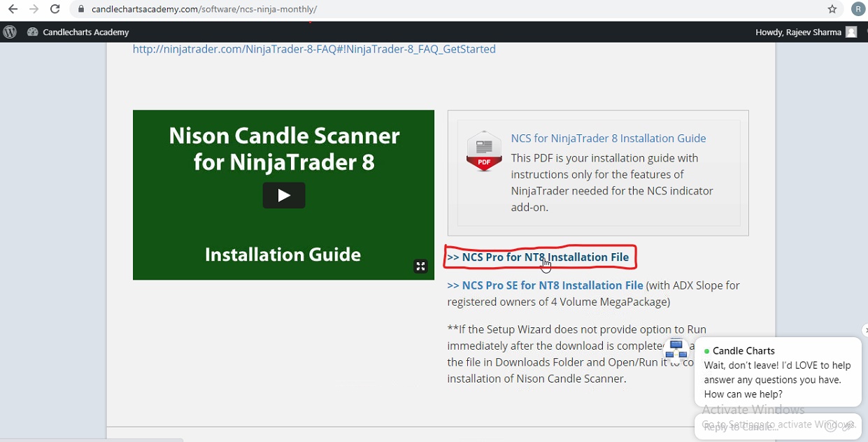
Task: Download the NCS Pro for NT8 Installation File
Action: tap(538, 257)
